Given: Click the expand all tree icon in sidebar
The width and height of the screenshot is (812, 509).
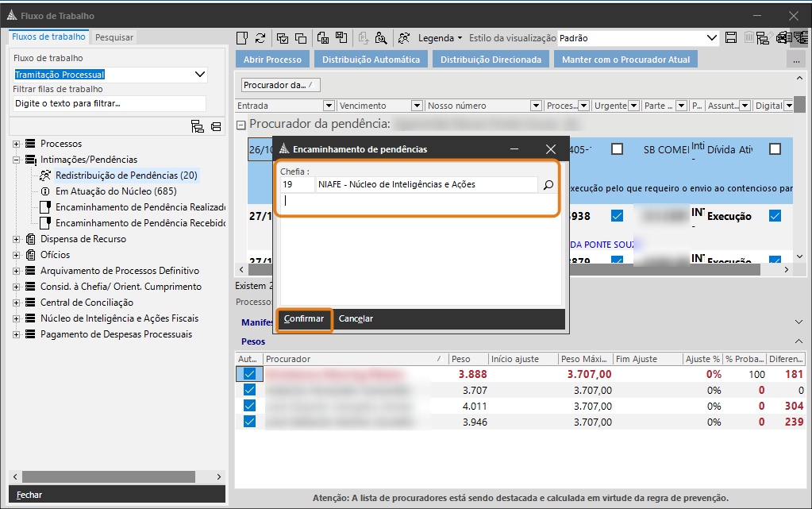Looking at the screenshot, I should (198, 126).
